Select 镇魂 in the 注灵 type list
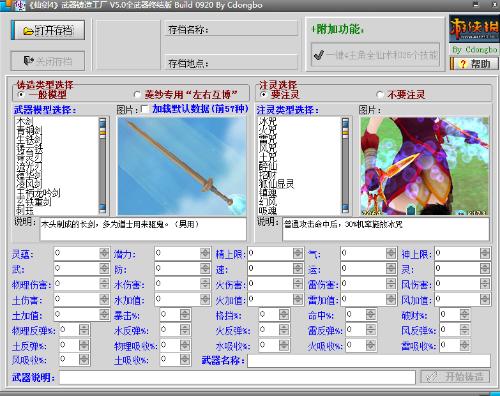The image size is (500, 396). (x=268, y=193)
